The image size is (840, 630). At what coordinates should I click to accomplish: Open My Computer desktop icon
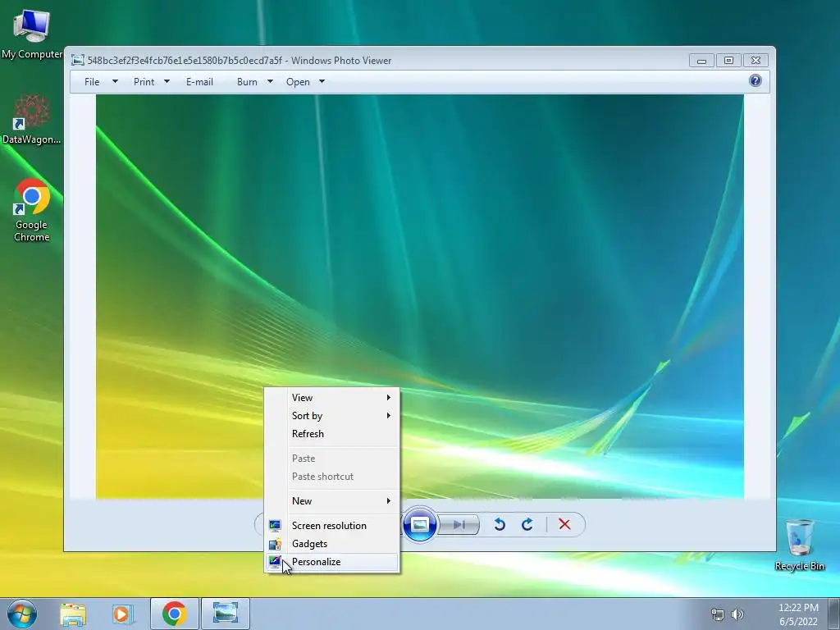click(x=32, y=33)
